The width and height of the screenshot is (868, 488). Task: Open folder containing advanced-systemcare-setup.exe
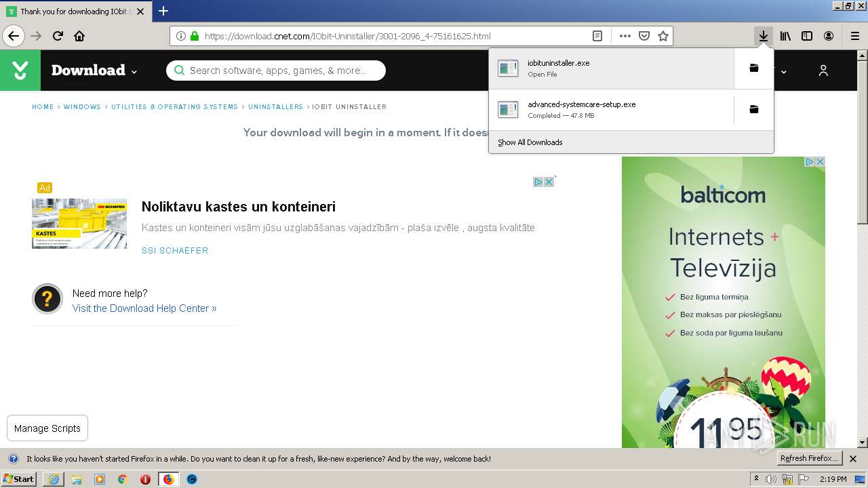pos(753,109)
